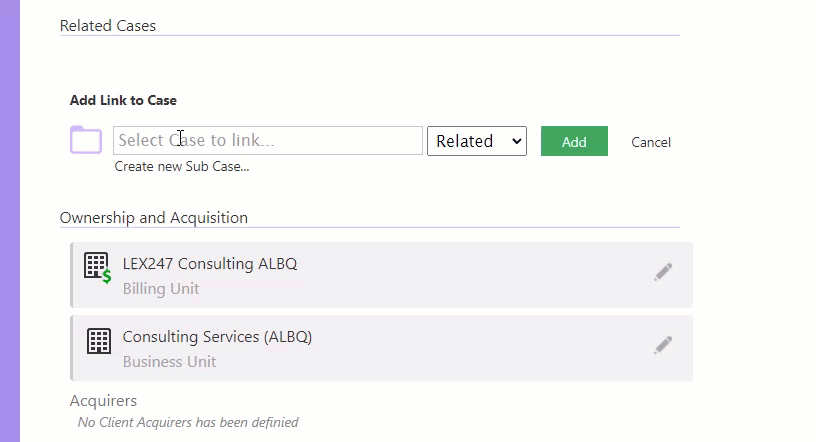Click the No Client Acquirers message
Viewport: 816px width, 442px height.
click(188, 422)
